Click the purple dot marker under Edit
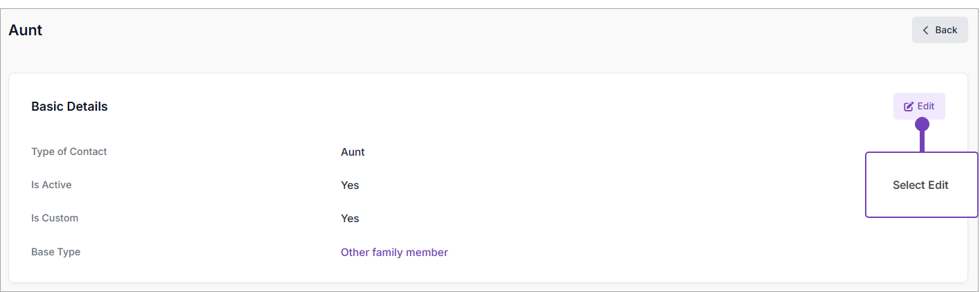 click(x=922, y=125)
